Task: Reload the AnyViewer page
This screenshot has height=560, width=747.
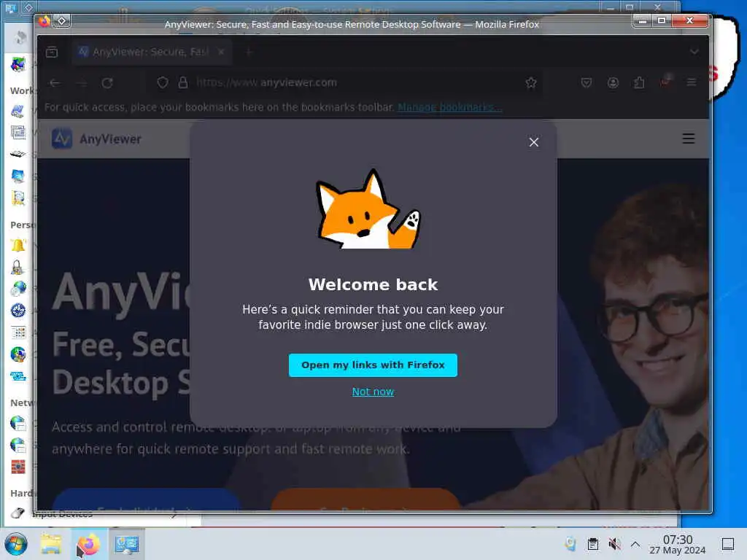Action: [x=107, y=83]
